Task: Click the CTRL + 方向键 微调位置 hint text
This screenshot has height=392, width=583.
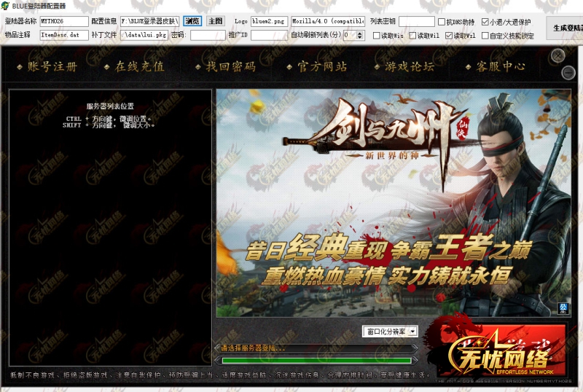Action: pyautogui.click(x=108, y=119)
